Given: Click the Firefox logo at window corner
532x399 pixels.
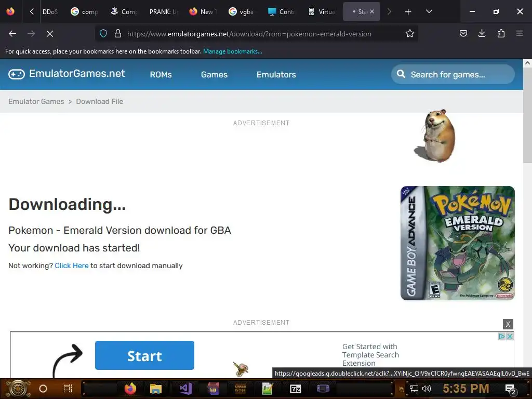Looking at the screenshot, I should coord(10,11).
